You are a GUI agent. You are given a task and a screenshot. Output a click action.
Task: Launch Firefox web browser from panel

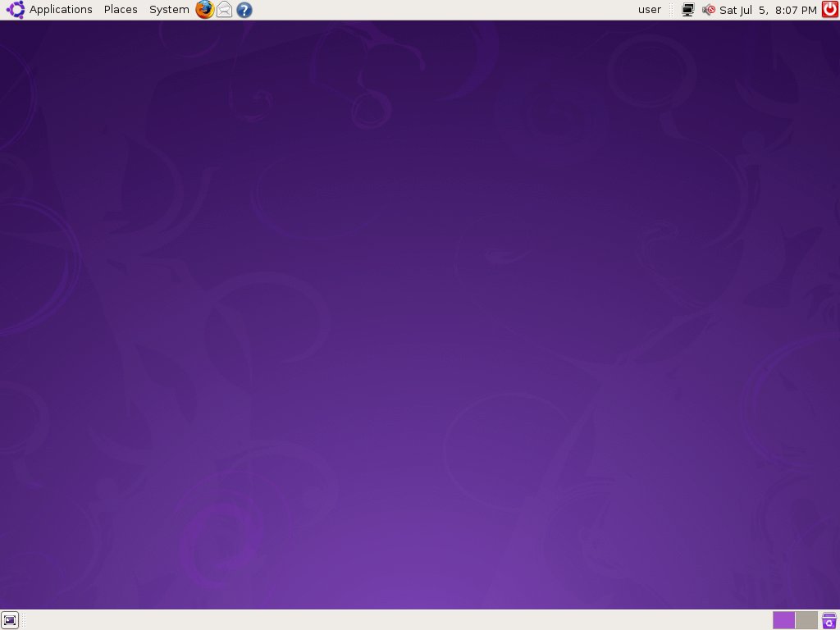204,10
